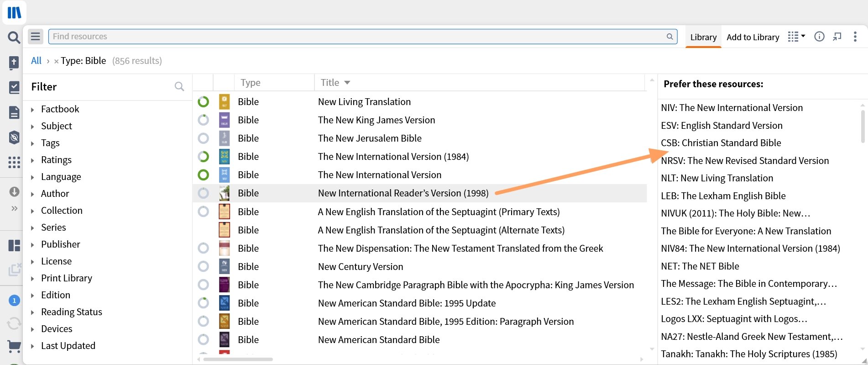
Task: Toggle the hamburger sidebar menu button
Action: click(36, 37)
